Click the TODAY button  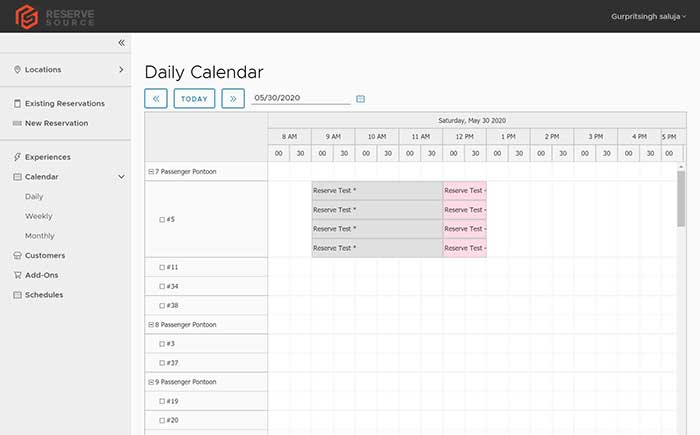point(194,99)
